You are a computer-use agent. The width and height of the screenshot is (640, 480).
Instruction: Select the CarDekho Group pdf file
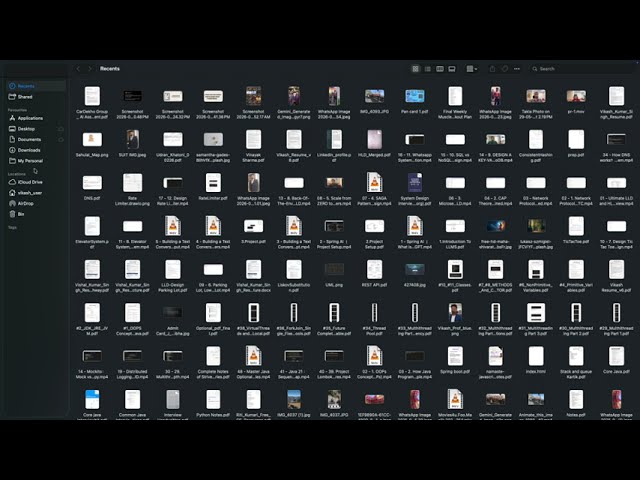92,102
